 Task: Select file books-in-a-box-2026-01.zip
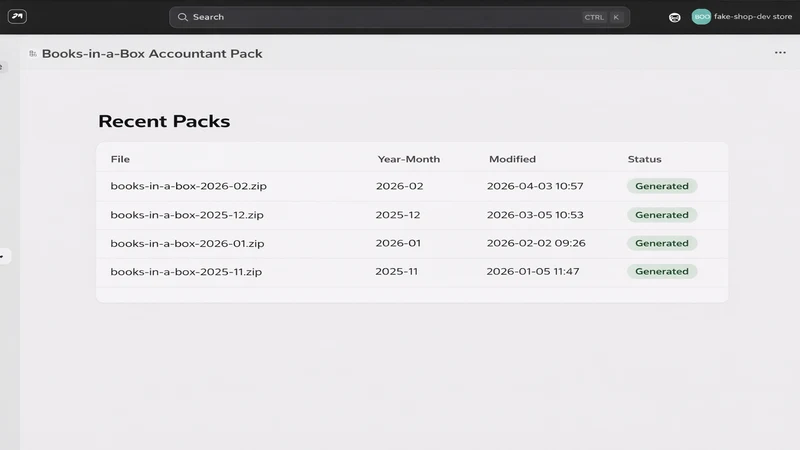(x=187, y=243)
